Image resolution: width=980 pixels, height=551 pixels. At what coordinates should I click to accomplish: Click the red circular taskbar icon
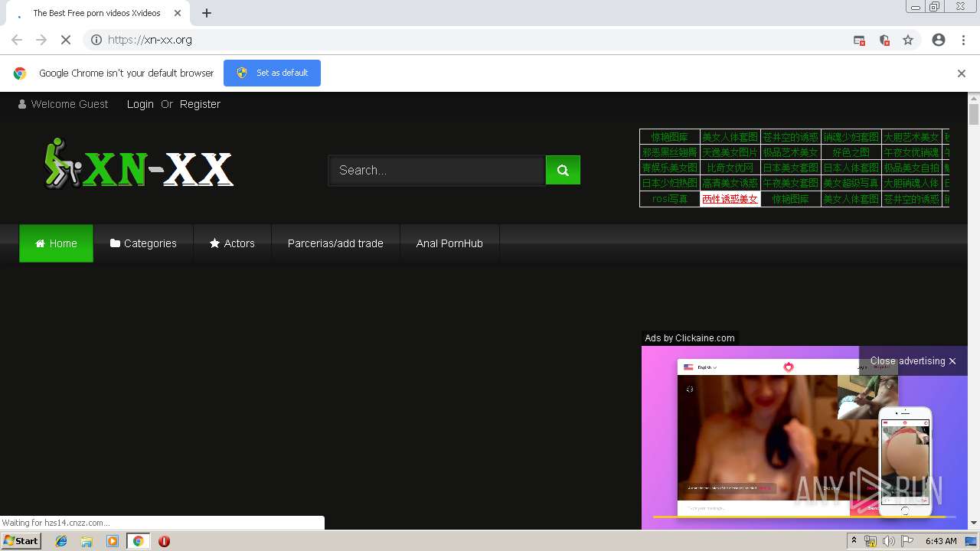point(164,541)
